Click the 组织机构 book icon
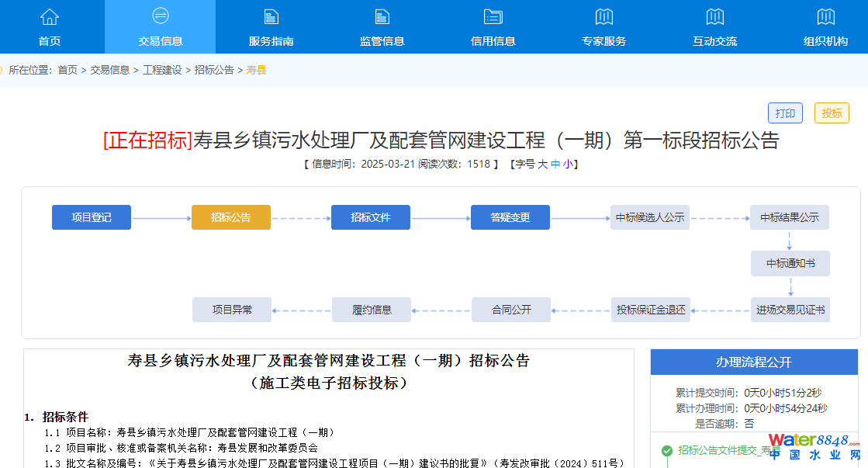Image resolution: width=868 pixels, height=468 pixels. (825, 16)
